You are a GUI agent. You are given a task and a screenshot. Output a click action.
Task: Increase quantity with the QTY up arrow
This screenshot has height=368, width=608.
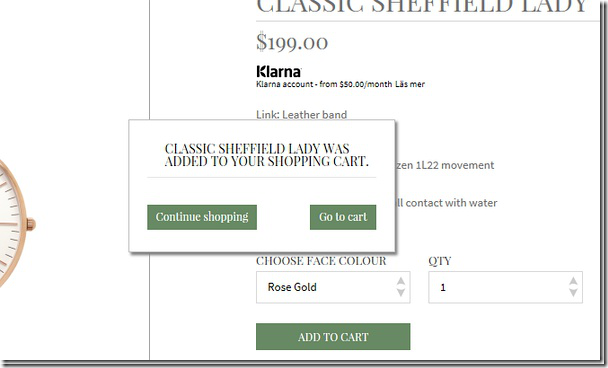(x=573, y=281)
